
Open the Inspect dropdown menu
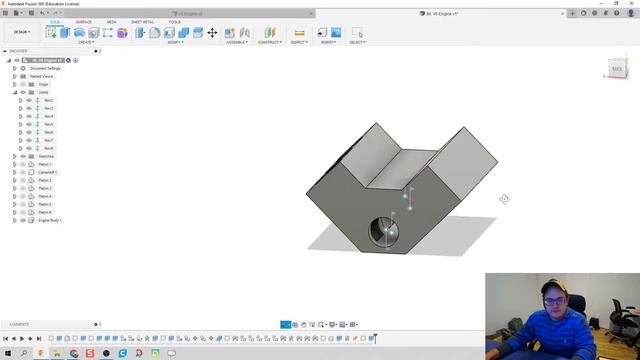pyautogui.click(x=299, y=42)
